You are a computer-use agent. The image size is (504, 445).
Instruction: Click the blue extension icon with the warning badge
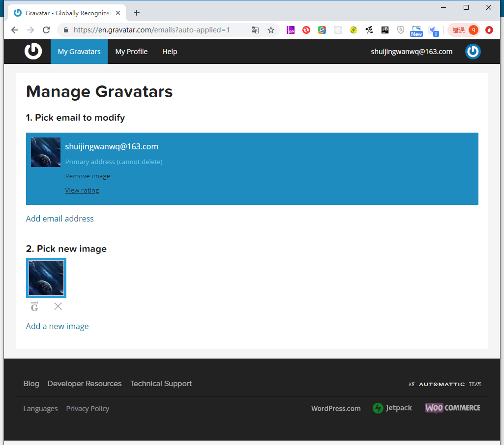434,31
